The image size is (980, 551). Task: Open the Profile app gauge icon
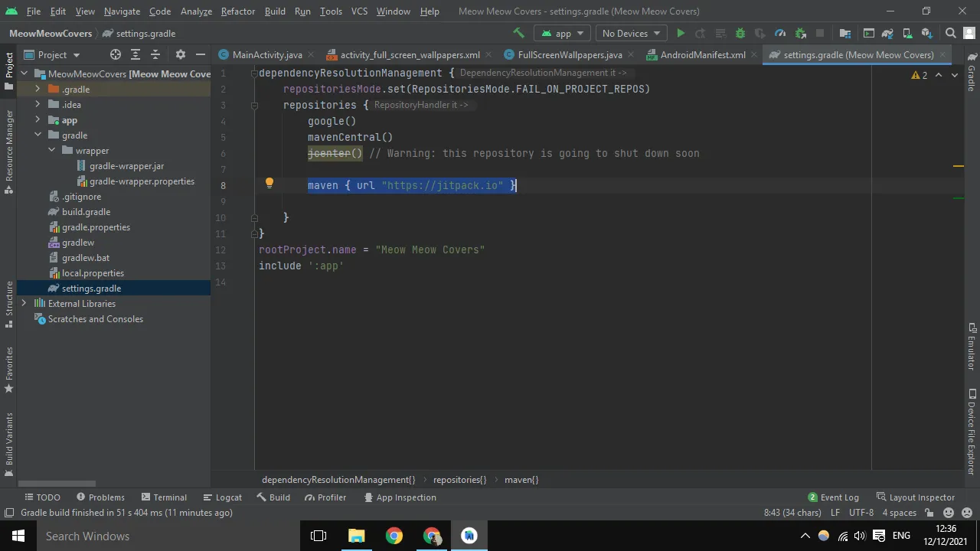780,33
